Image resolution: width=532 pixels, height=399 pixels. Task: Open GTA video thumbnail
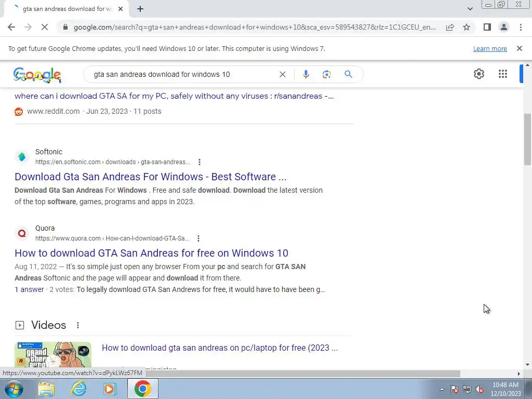(x=53, y=355)
